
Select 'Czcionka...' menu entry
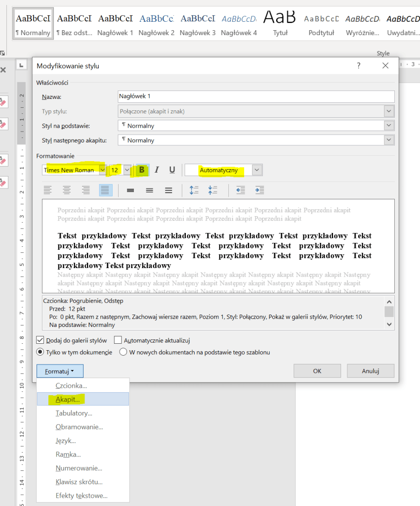pos(71,385)
